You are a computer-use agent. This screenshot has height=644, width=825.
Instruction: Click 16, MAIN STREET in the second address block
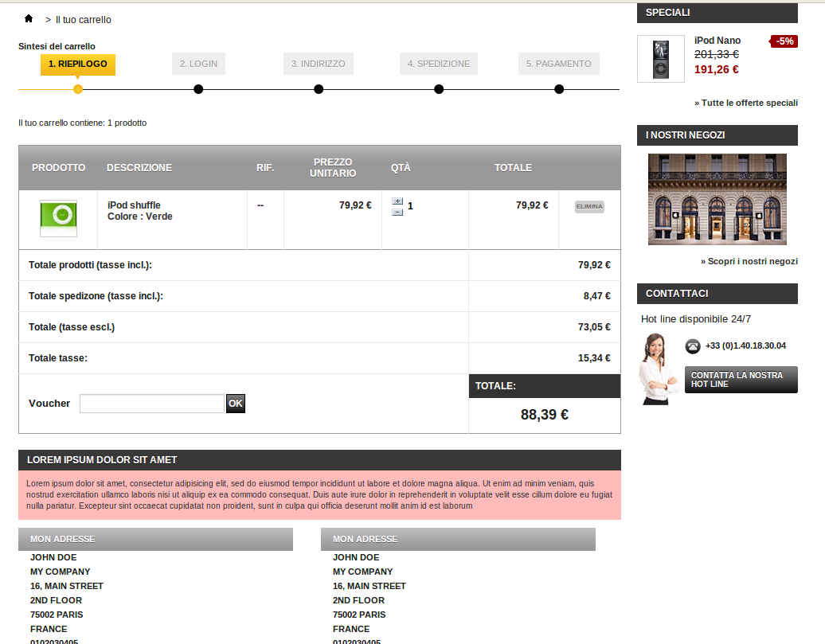[x=369, y=586]
